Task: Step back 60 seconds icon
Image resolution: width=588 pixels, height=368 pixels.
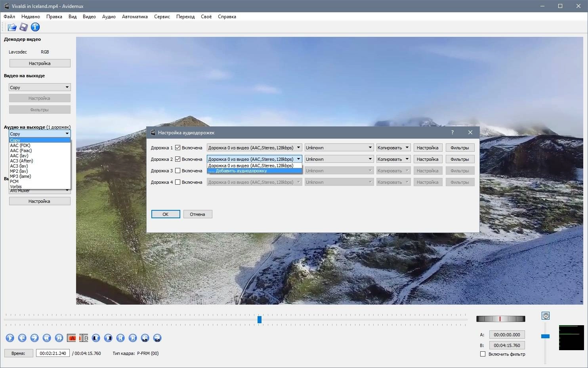Action: coord(145,338)
